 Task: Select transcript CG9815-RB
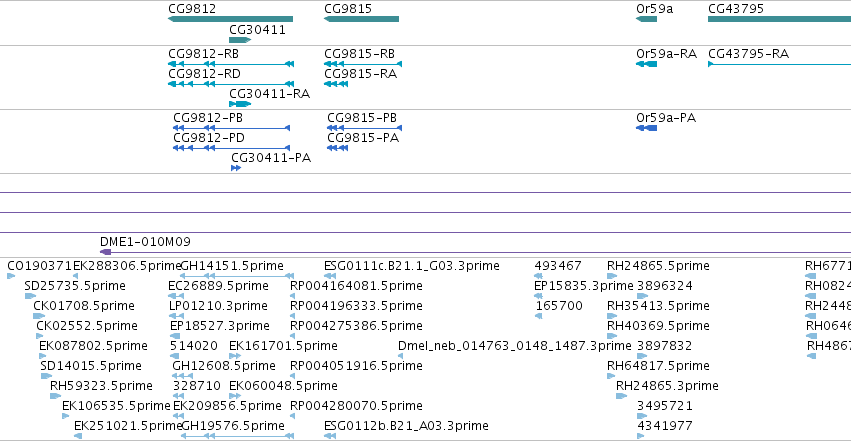pyautogui.click(x=363, y=64)
